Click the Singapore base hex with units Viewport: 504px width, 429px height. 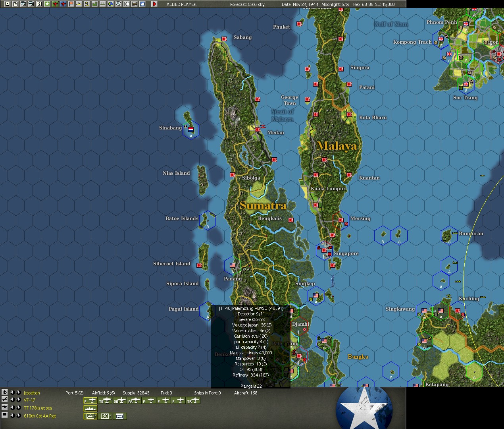[324, 250]
